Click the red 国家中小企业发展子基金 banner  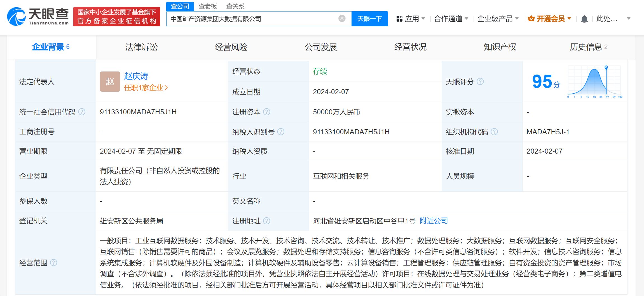click(x=117, y=17)
